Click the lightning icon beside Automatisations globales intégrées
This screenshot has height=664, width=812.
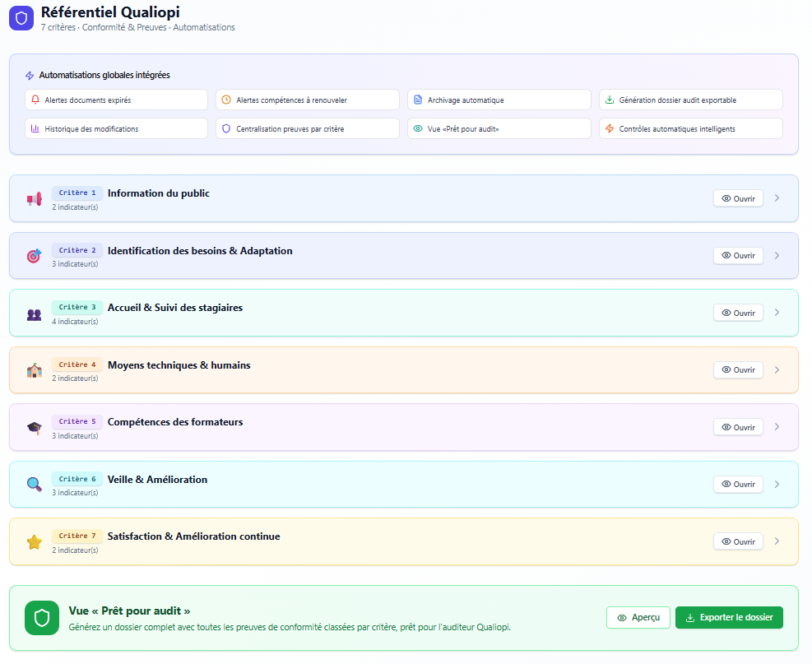pos(30,76)
